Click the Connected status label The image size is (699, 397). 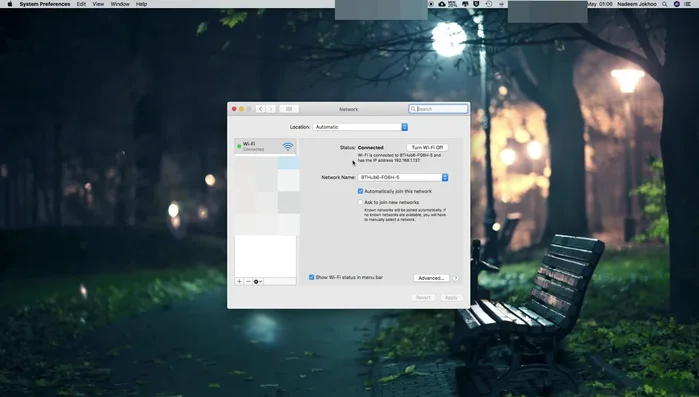click(x=370, y=147)
